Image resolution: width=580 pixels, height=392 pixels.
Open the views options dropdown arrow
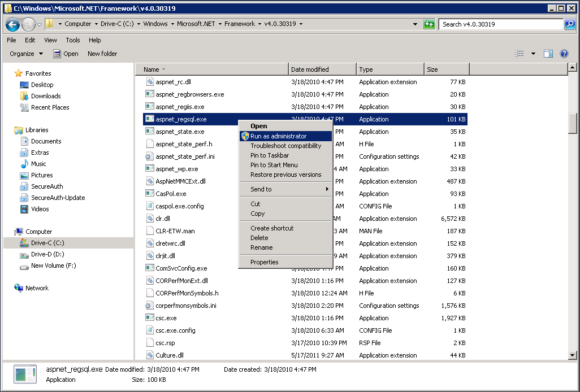[x=533, y=54]
